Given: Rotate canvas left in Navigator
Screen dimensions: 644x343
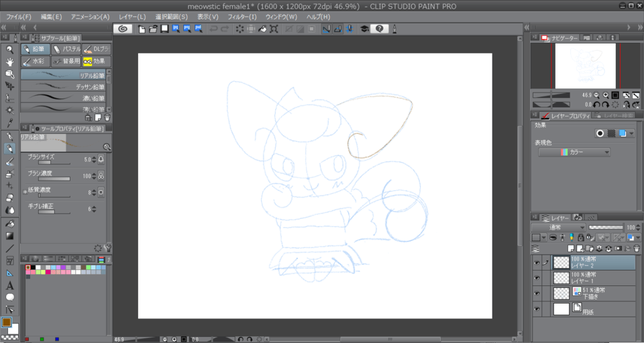Looking at the screenshot, I should click(596, 105).
